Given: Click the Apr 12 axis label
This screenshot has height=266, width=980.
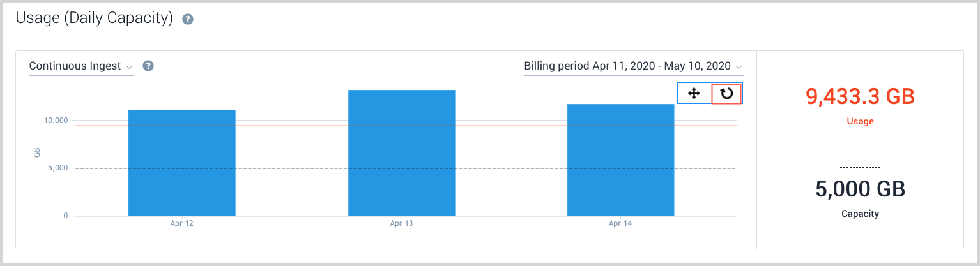Looking at the screenshot, I should (x=181, y=224).
